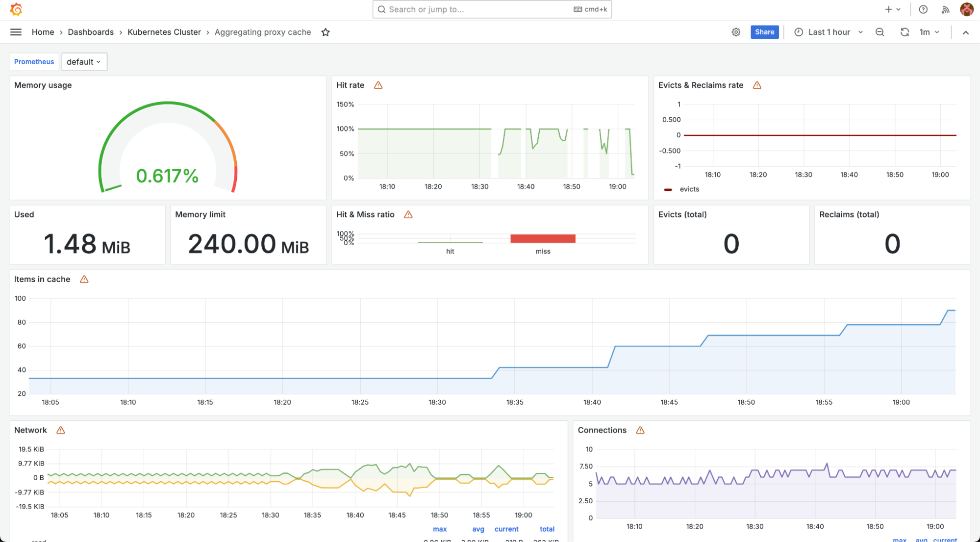Click the Network panel warning icon

[x=61, y=430]
